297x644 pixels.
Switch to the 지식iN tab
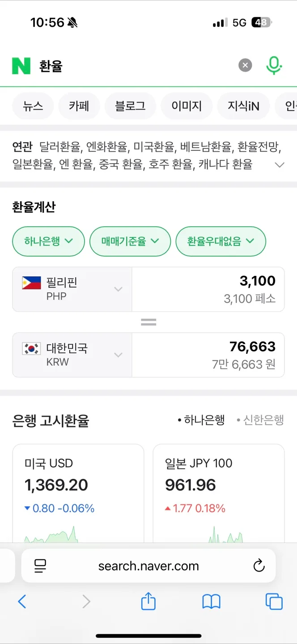[x=243, y=106]
